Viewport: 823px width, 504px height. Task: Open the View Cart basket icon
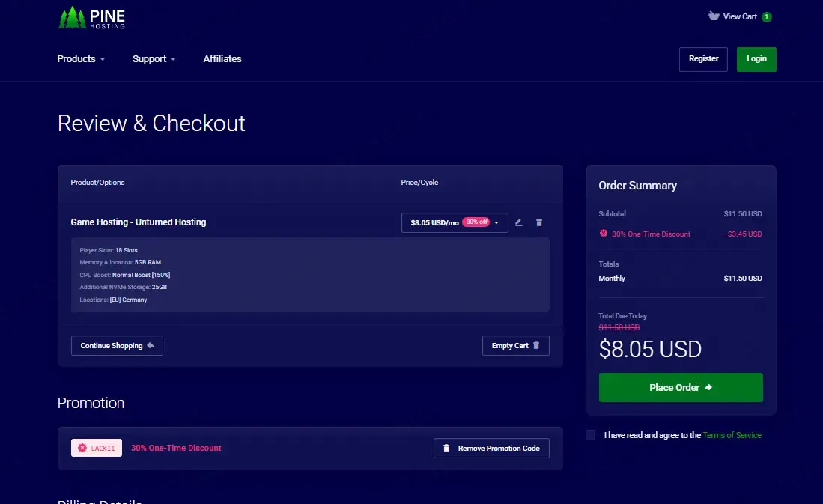714,16
